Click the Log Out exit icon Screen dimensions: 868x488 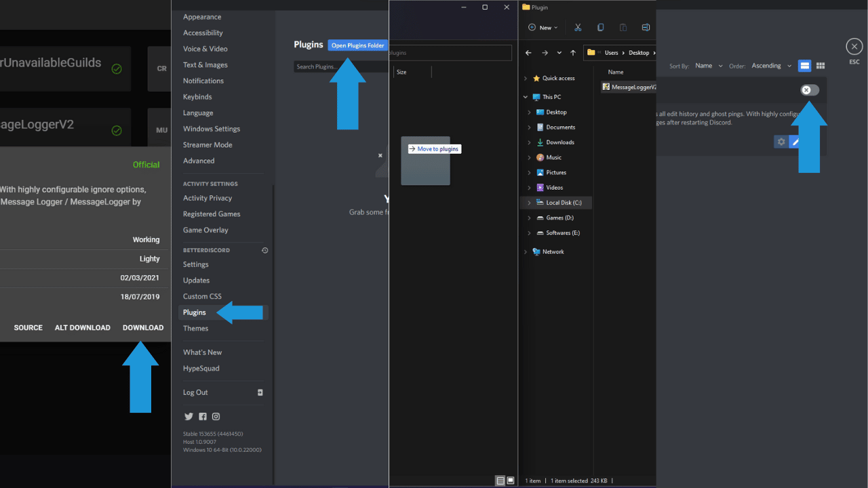click(260, 392)
